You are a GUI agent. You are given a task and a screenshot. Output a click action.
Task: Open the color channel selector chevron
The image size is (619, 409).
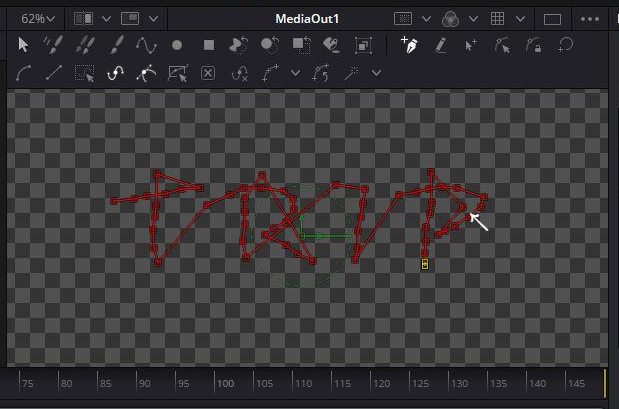pyautogui.click(x=474, y=19)
